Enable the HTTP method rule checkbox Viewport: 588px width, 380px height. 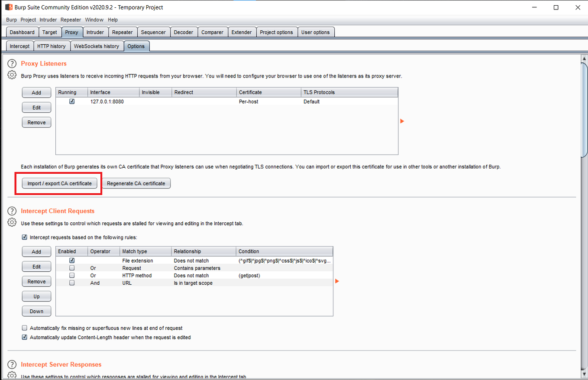point(72,276)
